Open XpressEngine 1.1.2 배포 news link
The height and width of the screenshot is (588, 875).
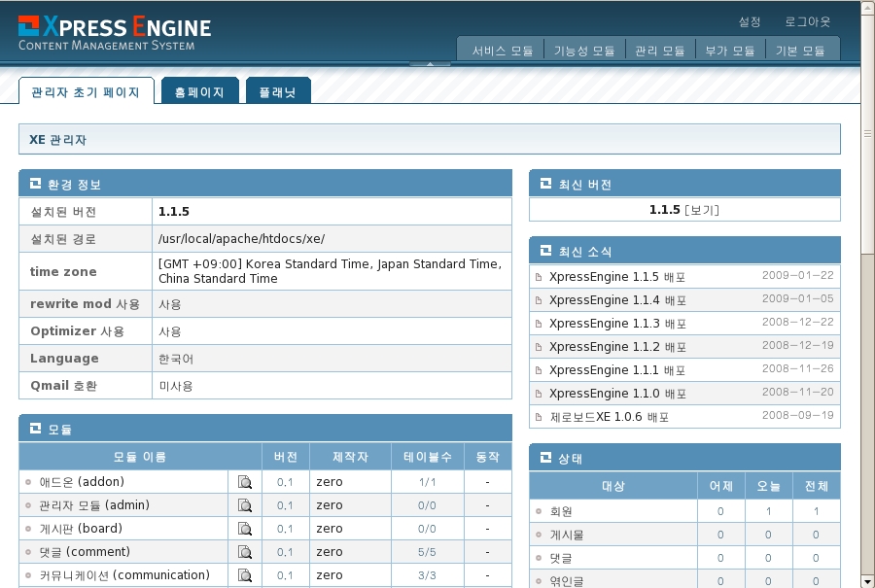(x=617, y=348)
